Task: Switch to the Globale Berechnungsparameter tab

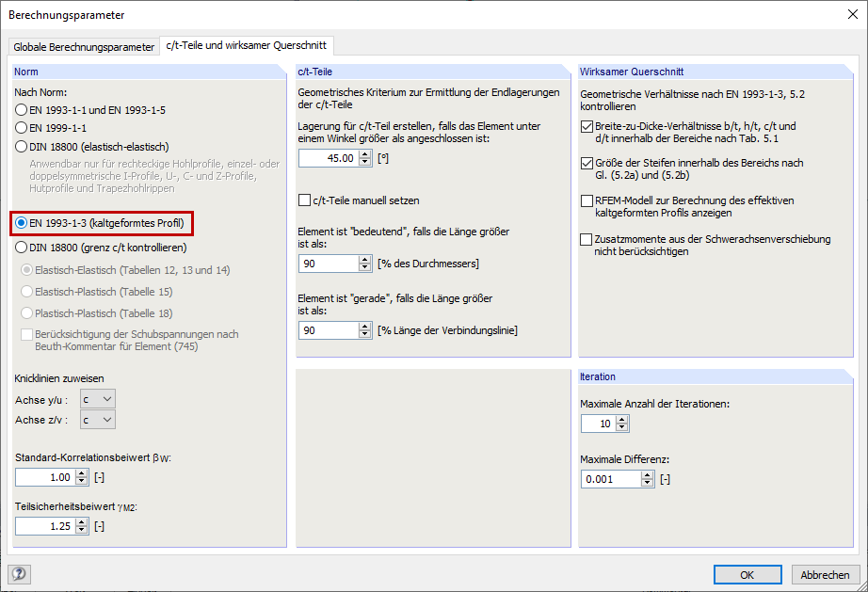Action: [x=83, y=46]
